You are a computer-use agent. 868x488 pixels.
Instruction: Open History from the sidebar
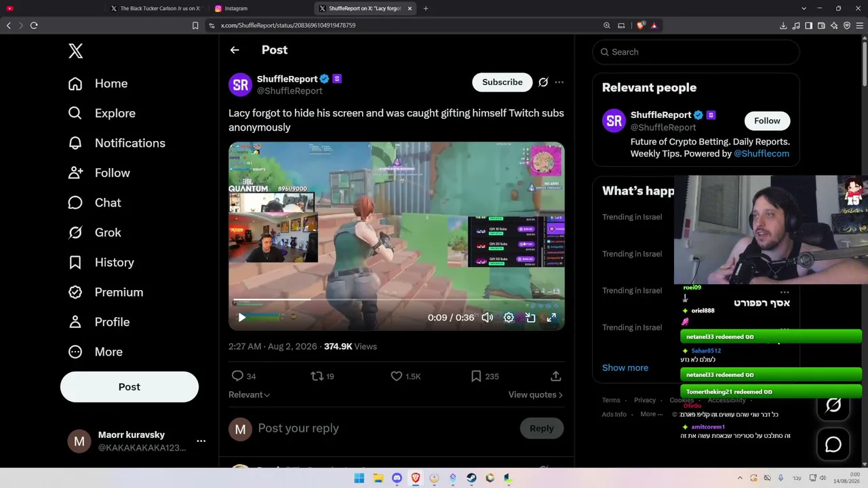click(x=101, y=262)
